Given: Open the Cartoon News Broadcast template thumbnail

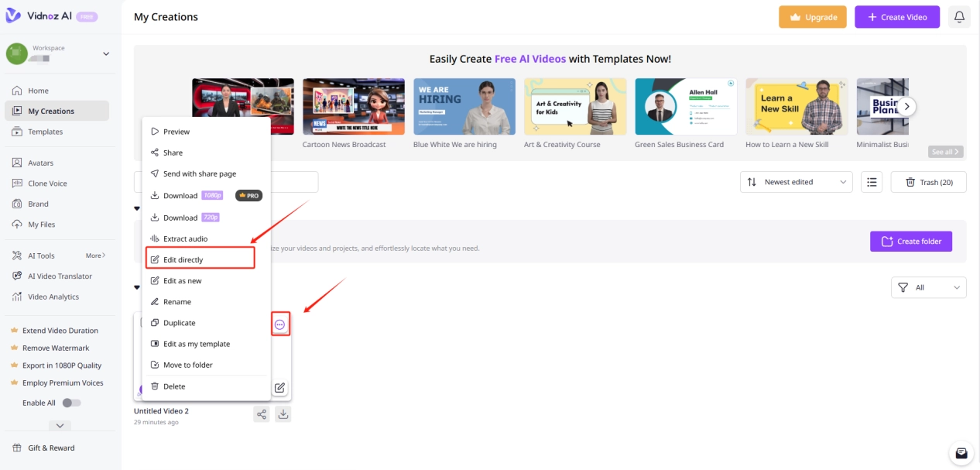Looking at the screenshot, I should pyautogui.click(x=353, y=107).
